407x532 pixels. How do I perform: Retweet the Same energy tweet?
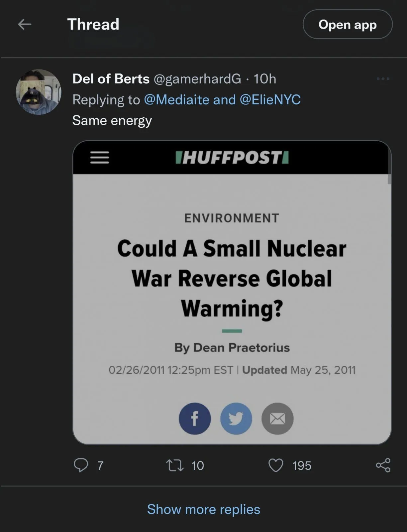pyautogui.click(x=175, y=465)
